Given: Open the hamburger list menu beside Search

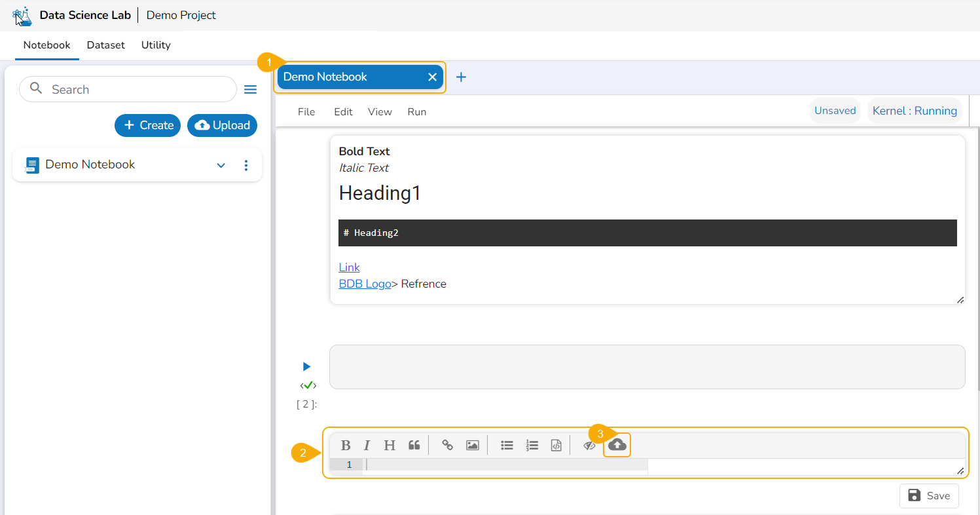Looking at the screenshot, I should tap(250, 89).
